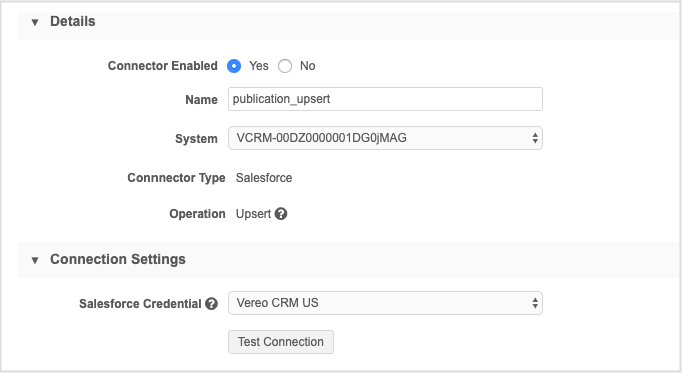Focus the Name field containing publication_upsert

385,99
